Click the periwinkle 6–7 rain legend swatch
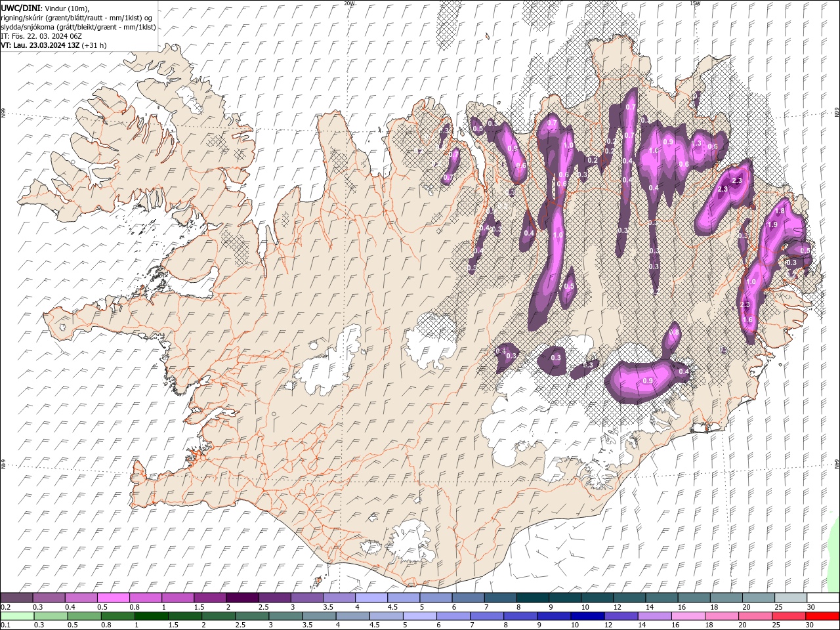840x630 pixels. [x=453, y=616]
